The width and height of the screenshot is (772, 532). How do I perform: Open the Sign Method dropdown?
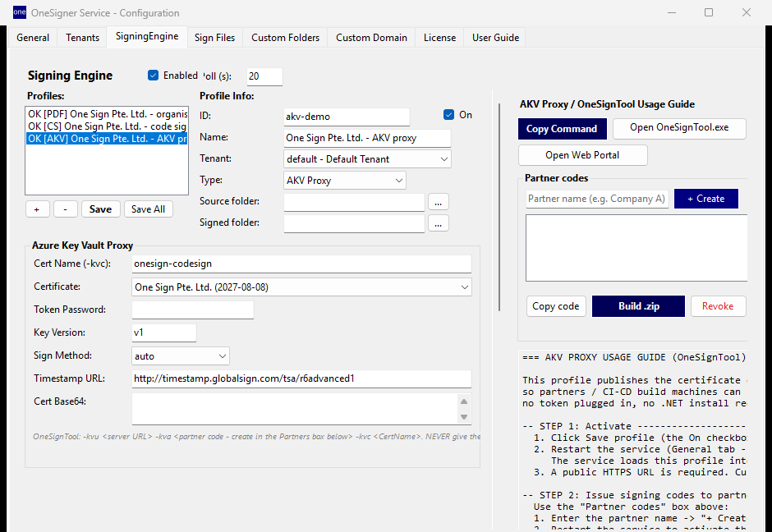click(180, 355)
